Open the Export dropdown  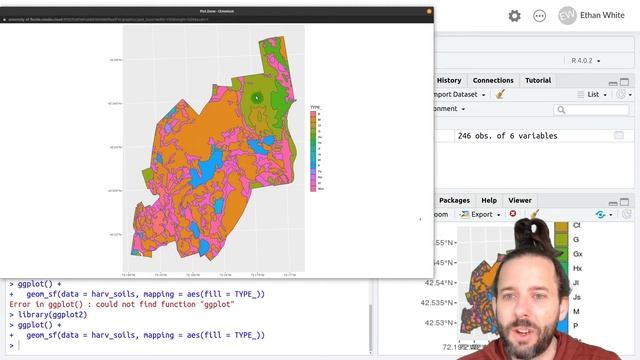[x=480, y=214]
